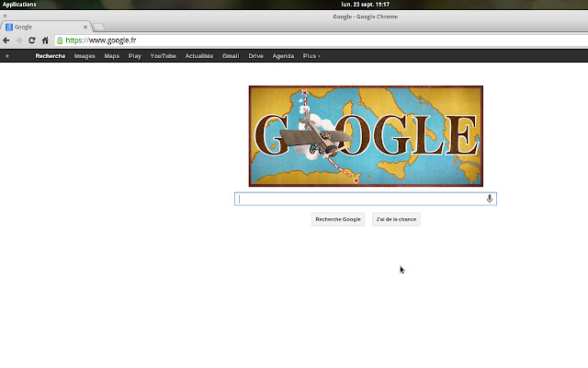Close the Chrome window with the X
Screen dimensions: 588x368
pos(5,17)
